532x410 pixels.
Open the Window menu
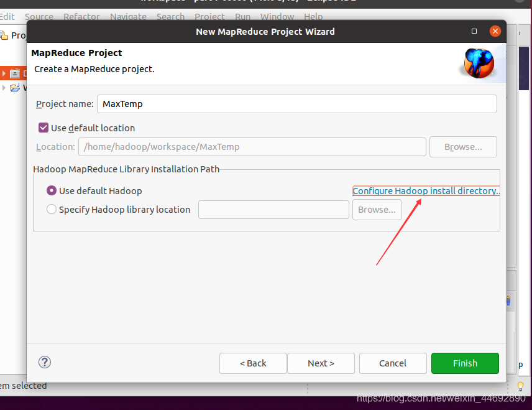pyautogui.click(x=277, y=17)
